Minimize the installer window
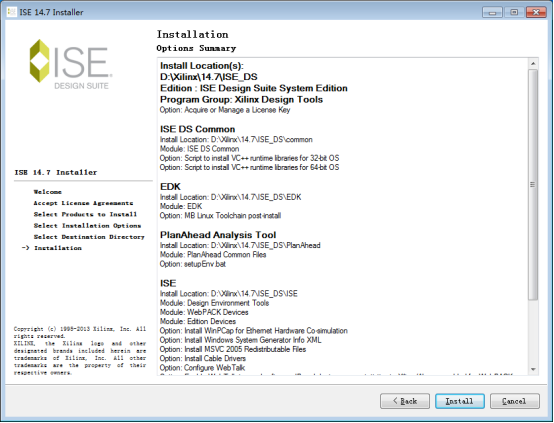This screenshot has width=554, height=423. click(x=493, y=12)
